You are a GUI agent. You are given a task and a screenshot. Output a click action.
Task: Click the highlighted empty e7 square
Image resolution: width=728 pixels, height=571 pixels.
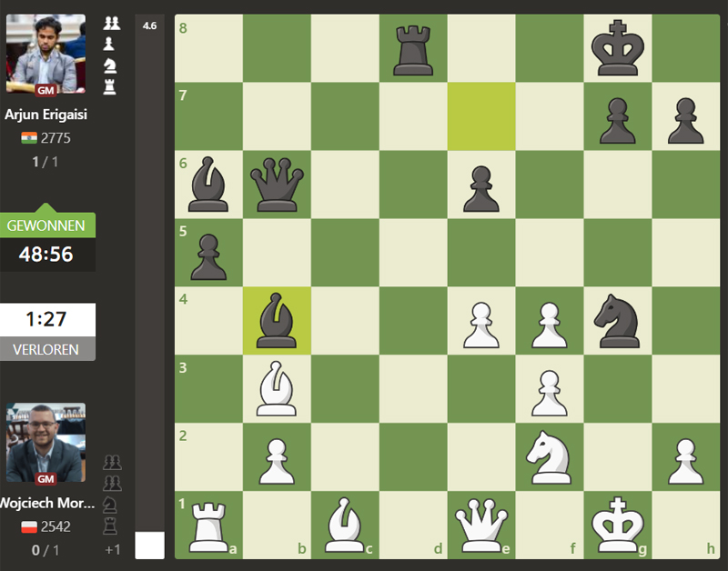click(481, 116)
